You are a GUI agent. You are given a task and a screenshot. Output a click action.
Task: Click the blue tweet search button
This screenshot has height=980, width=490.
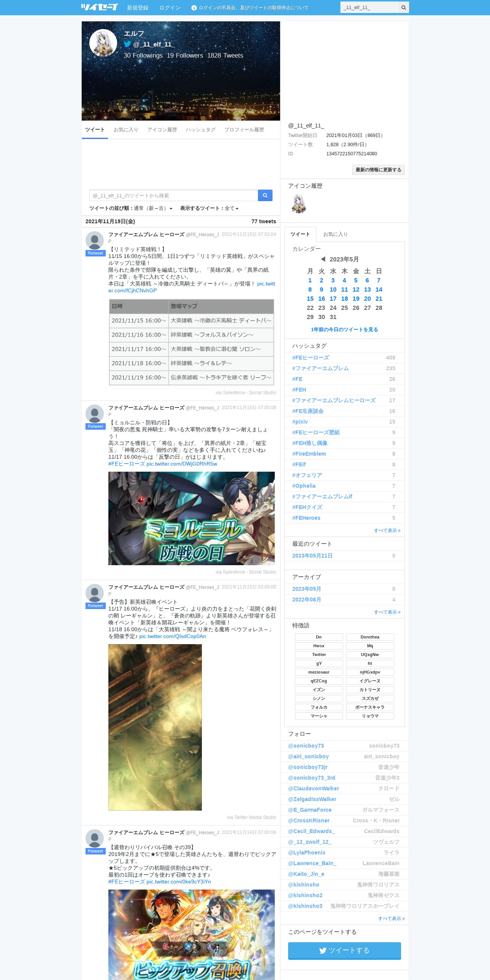(265, 195)
